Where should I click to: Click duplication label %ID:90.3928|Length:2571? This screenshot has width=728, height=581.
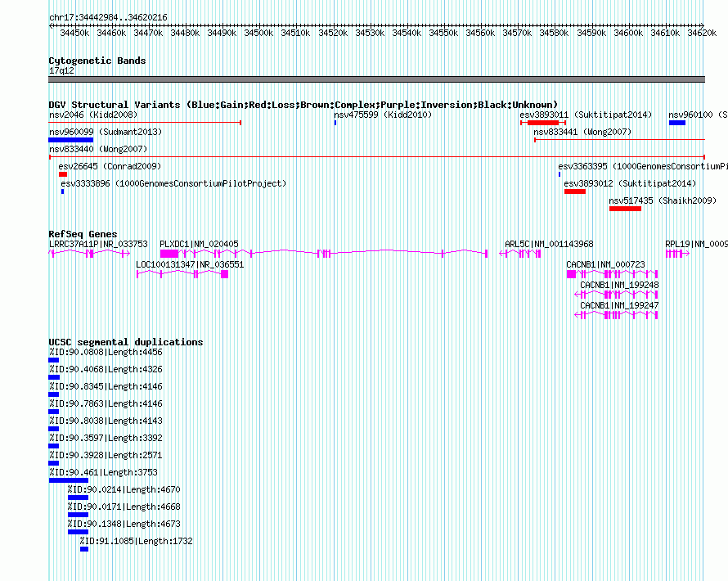pos(106,455)
